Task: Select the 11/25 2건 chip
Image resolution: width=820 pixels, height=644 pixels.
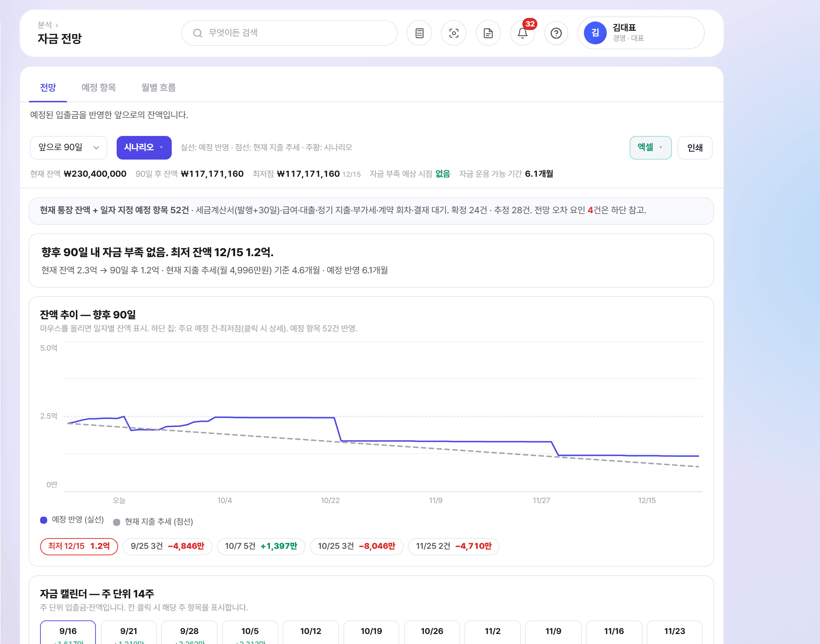Action: [454, 546]
